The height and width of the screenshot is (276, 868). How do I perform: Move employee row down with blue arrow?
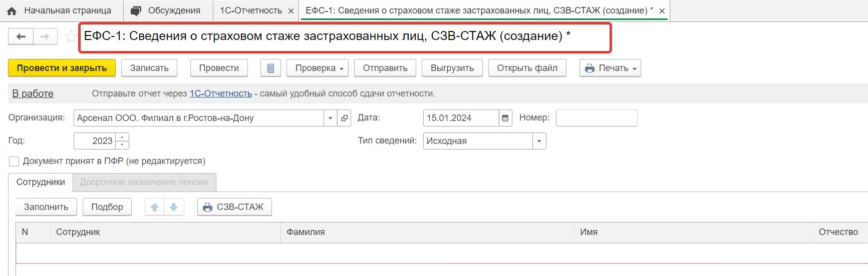(174, 207)
